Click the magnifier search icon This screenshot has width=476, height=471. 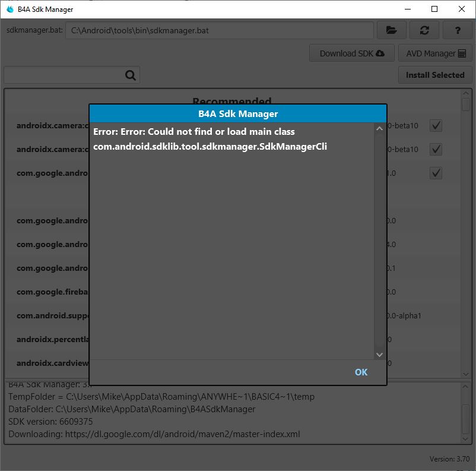[x=131, y=75]
